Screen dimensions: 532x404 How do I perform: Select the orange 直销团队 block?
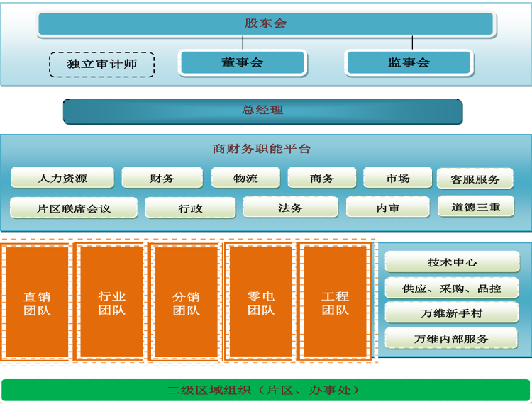pos(37,303)
